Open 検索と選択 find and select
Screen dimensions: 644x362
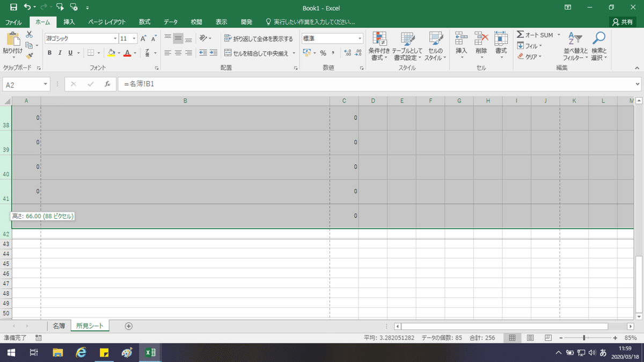[x=599, y=46]
